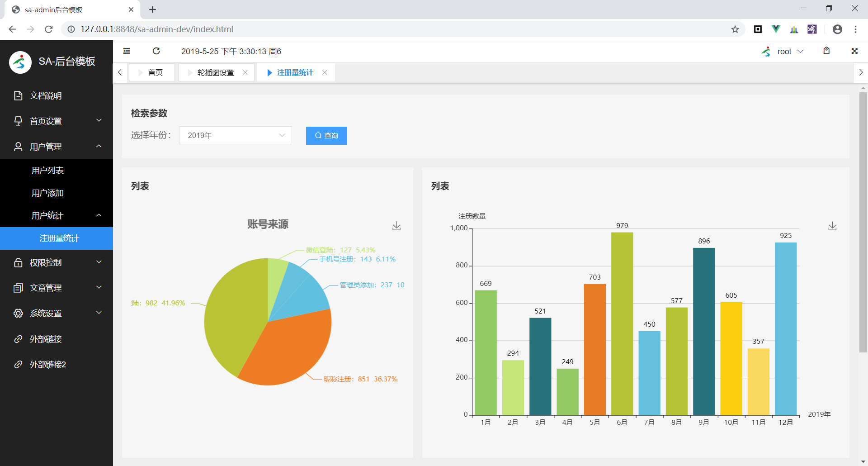This screenshot has width=868, height=466.
Task: Reload the page in the browser toolbar
Action: pos(49,29)
